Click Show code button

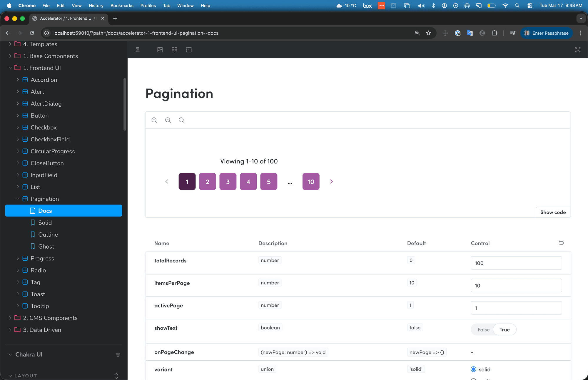click(553, 212)
